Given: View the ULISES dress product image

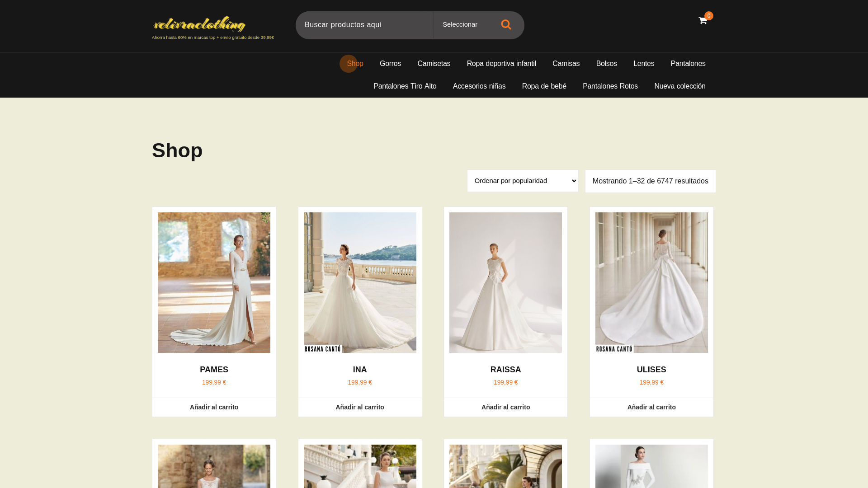Looking at the screenshot, I should (651, 282).
